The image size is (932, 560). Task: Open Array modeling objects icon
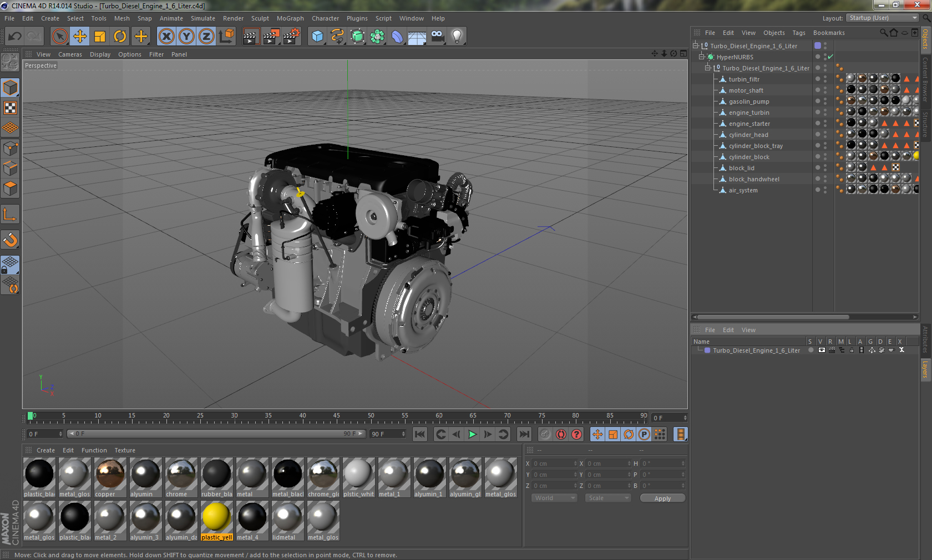pos(377,37)
